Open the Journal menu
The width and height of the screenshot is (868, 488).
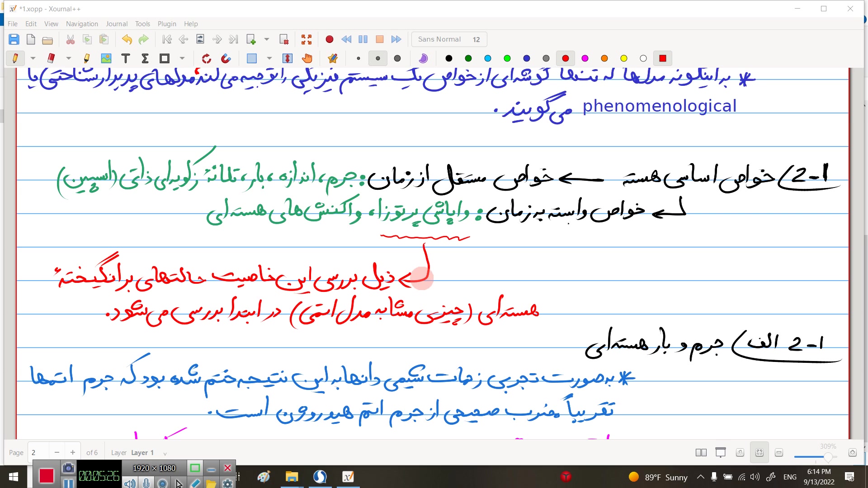coord(116,23)
